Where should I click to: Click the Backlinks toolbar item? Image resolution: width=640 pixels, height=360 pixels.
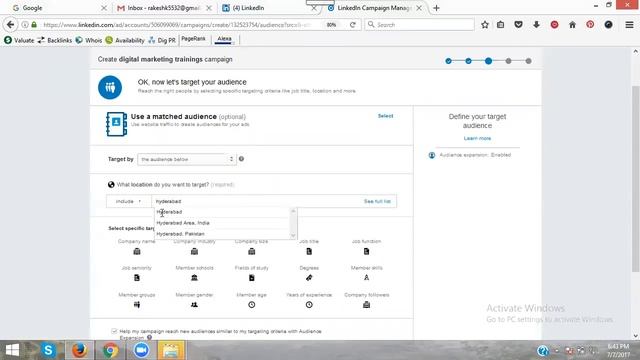tap(55, 40)
